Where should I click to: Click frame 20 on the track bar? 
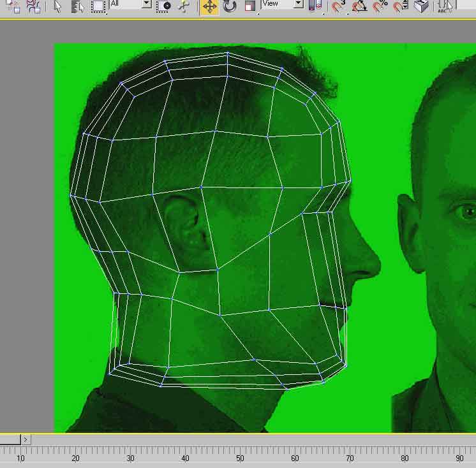click(x=75, y=458)
